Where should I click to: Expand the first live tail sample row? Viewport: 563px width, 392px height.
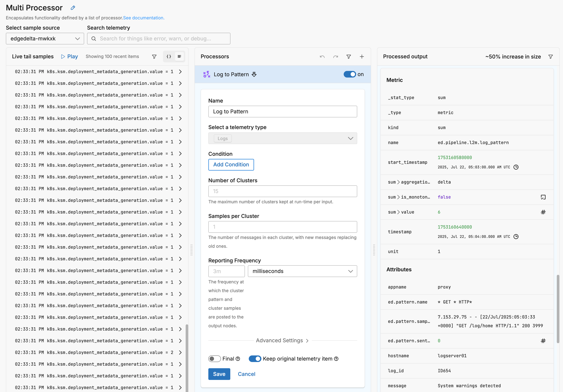tap(180, 72)
